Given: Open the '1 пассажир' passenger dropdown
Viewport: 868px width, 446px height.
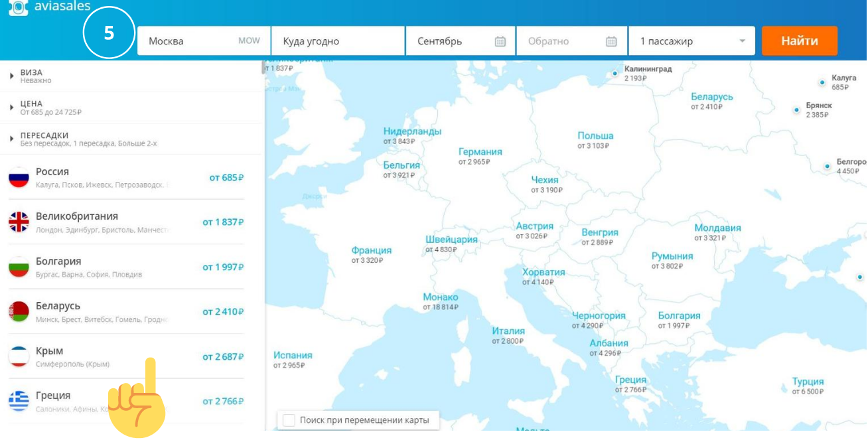Looking at the screenshot, I should coord(691,41).
